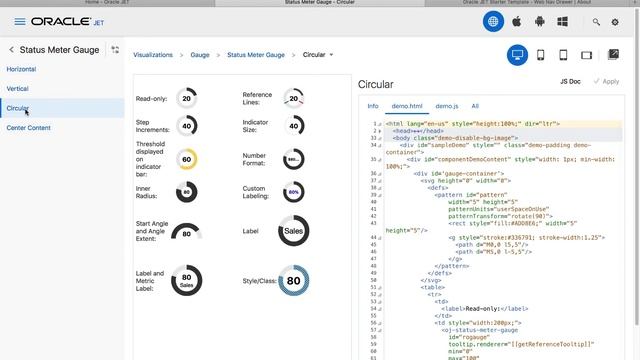Switch to desktop preview mode

517,55
